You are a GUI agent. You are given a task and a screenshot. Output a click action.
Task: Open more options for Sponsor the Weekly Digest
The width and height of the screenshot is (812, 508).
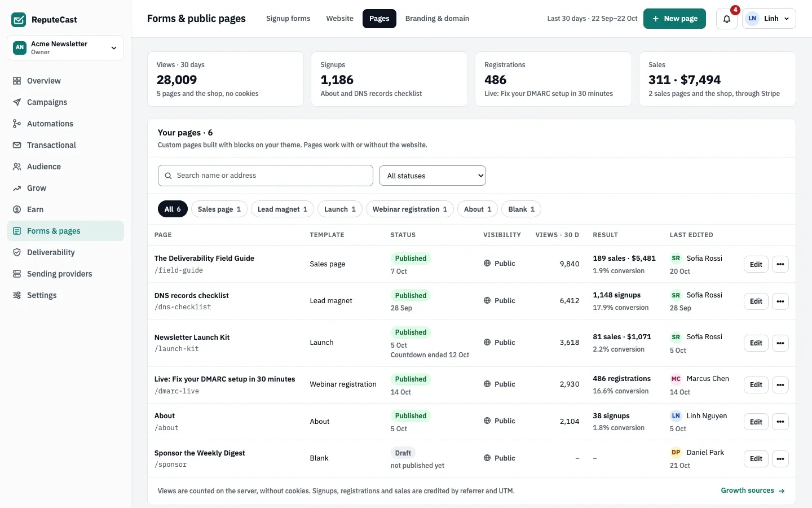tap(780, 459)
